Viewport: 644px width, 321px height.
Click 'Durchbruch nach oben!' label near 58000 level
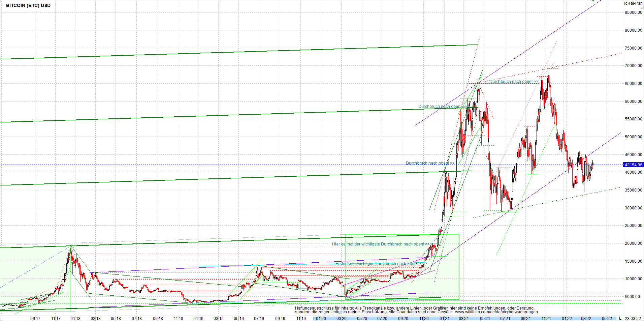click(x=443, y=107)
